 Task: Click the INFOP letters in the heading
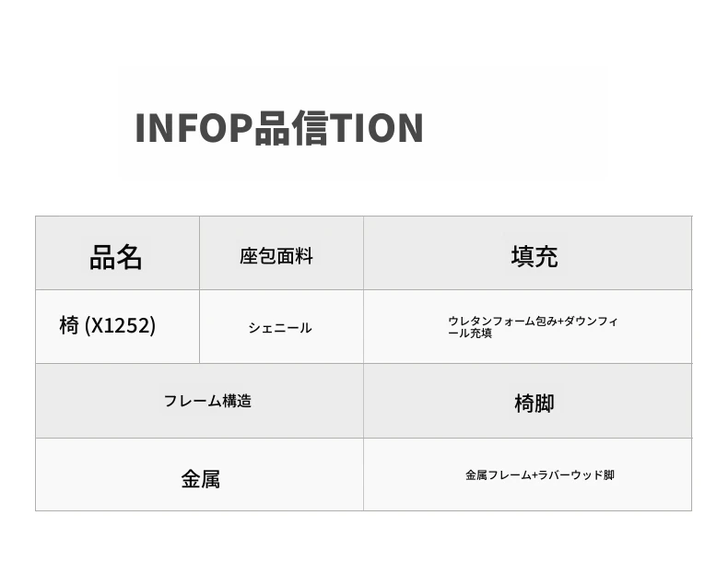[194, 128]
